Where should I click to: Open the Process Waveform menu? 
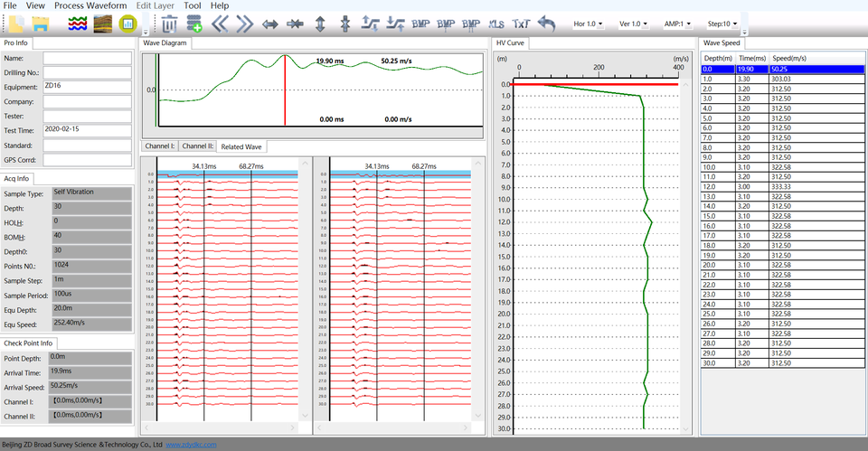point(90,5)
